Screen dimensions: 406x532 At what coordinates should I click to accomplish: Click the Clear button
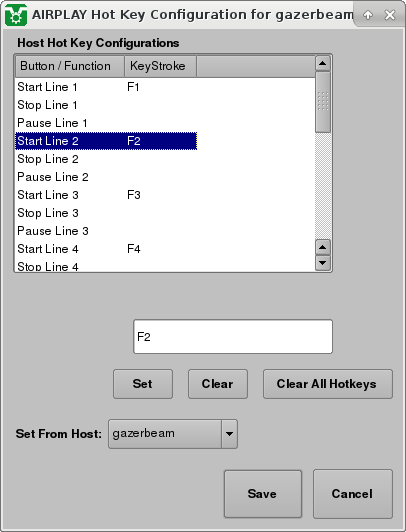pos(218,384)
